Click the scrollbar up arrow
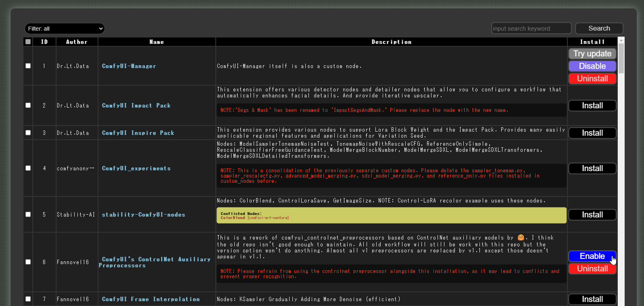This screenshot has height=306, width=644. [621, 40]
